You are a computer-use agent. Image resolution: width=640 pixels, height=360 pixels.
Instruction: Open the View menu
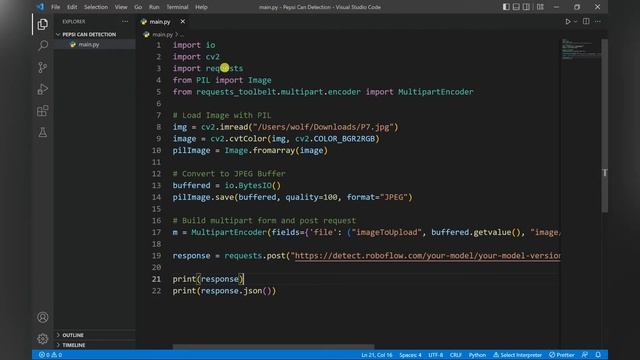[121, 7]
